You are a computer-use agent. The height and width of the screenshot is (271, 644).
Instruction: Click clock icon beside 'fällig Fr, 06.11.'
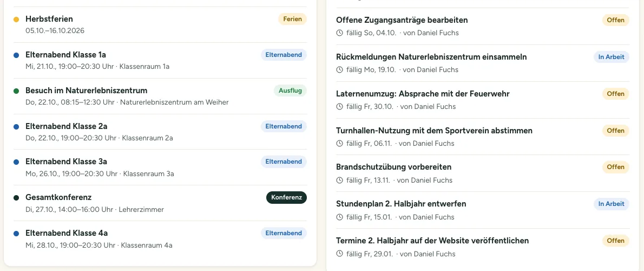(339, 144)
